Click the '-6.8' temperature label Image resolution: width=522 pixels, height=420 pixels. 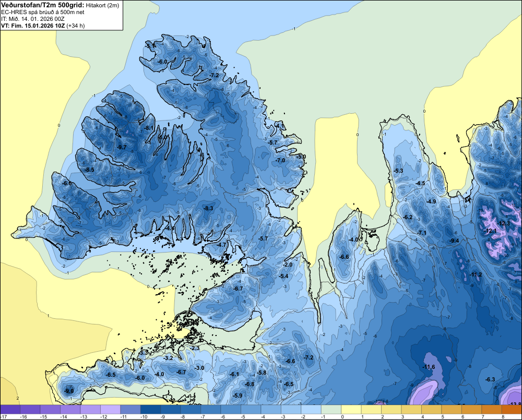tap(250, 384)
